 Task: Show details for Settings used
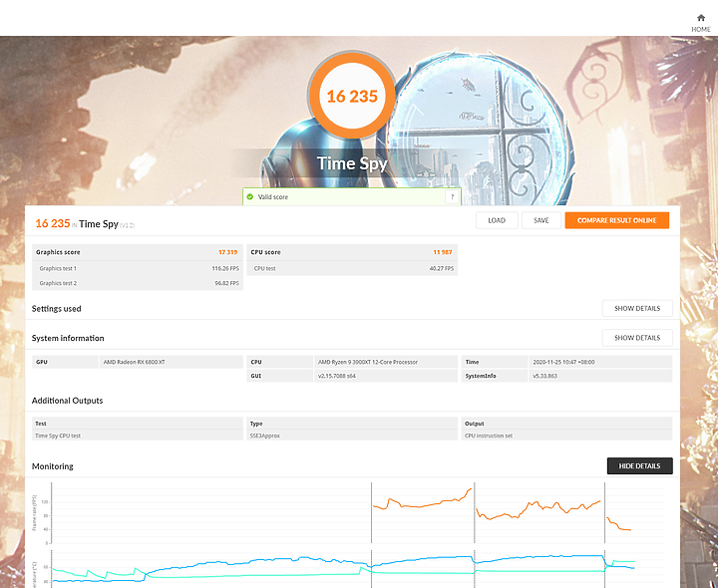coord(637,308)
